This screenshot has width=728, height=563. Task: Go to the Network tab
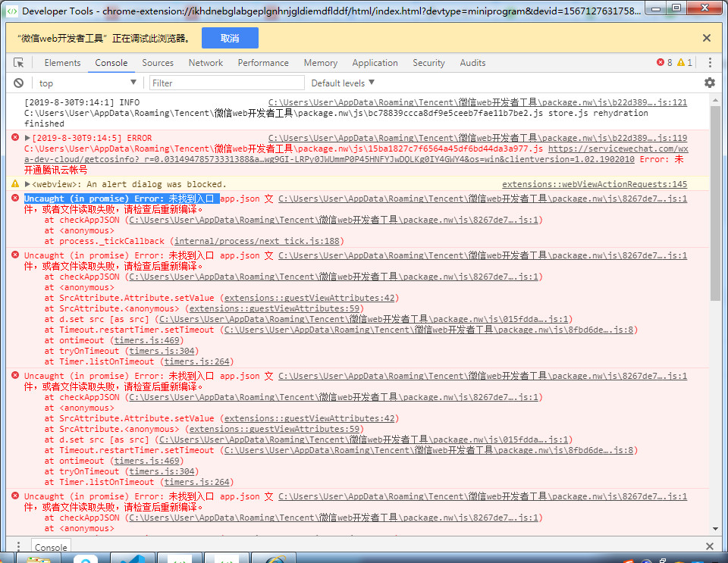[x=206, y=63]
